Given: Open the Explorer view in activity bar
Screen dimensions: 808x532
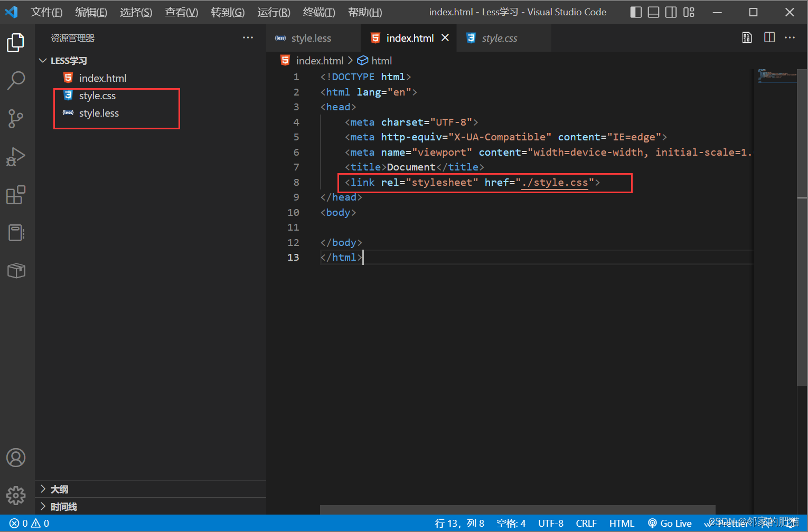Looking at the screenshot, I should click(16, 43).
